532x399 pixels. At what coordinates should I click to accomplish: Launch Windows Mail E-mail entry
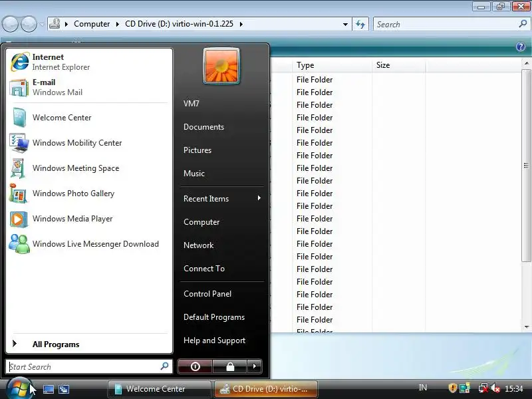[89, 87]
